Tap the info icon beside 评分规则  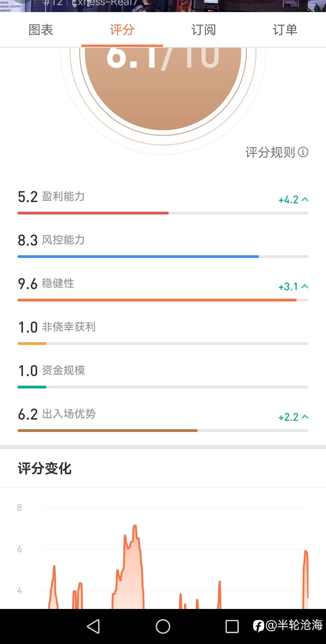pos(303,152)
